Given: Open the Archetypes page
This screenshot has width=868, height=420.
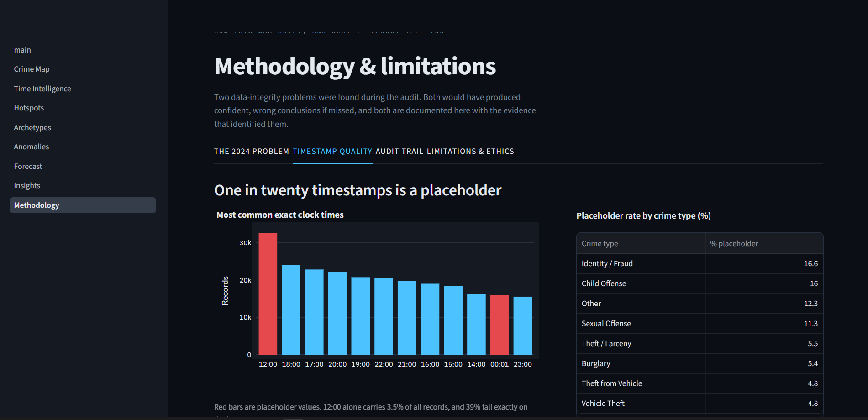Looking at the screenshot, I should point(32,127).
